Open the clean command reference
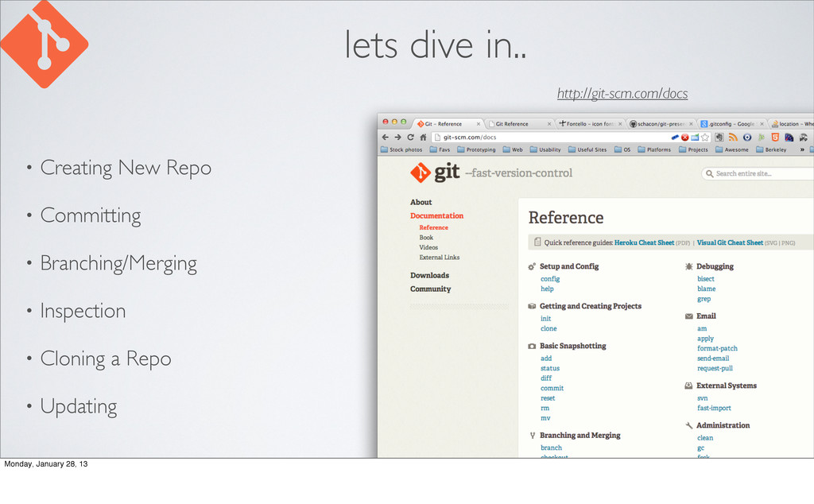Screen dimensions: 814x504 click(705, 437)
